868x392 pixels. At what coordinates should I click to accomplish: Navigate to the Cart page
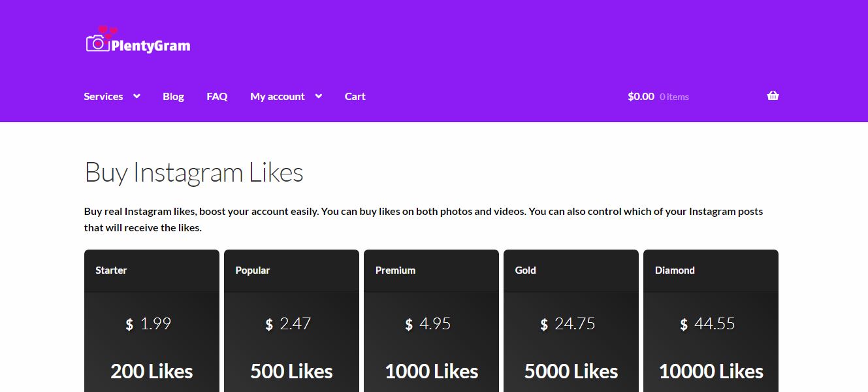(x=355, y=96)
